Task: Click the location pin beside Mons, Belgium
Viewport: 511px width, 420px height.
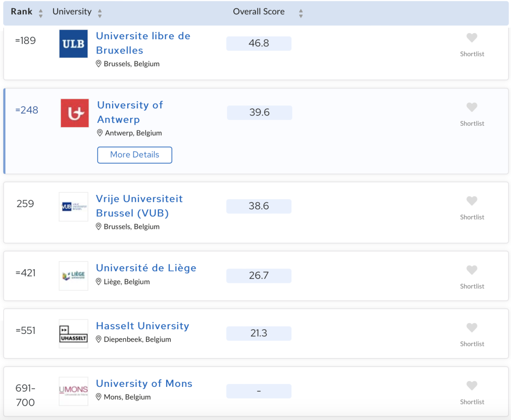Action: point(98,396)
